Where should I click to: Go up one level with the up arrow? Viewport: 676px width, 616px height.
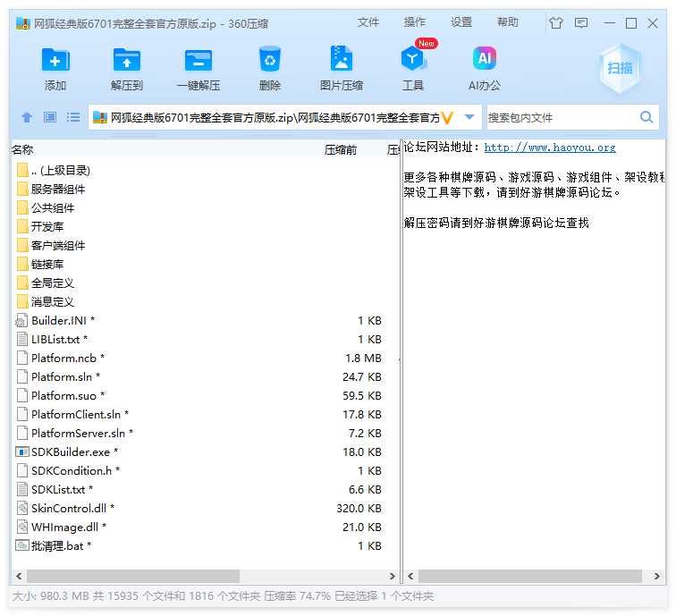click(x=27, y=117)
